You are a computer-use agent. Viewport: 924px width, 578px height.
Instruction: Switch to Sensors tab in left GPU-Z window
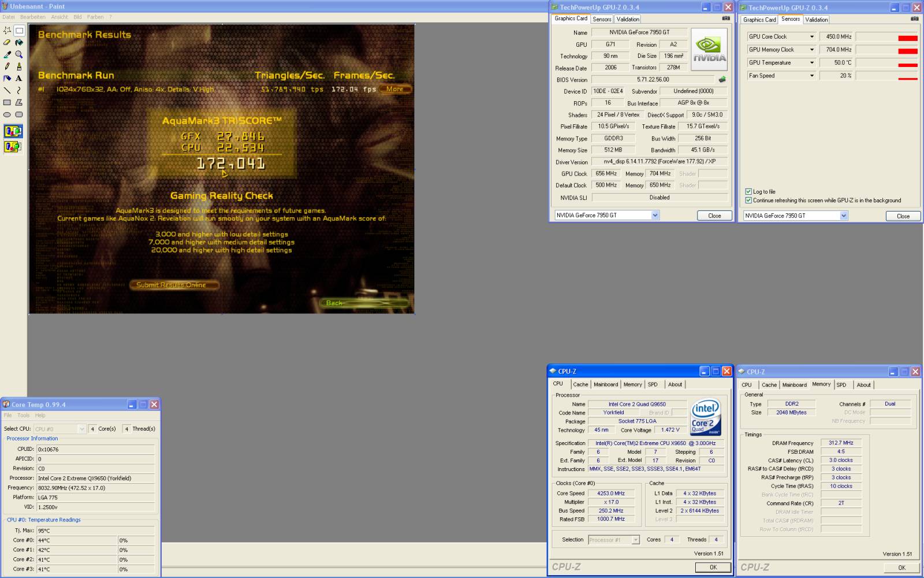(x=602, y=19)
